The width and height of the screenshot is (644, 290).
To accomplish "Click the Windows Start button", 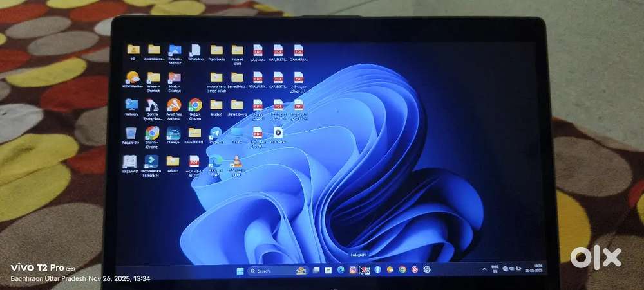I will coord(240,271).
